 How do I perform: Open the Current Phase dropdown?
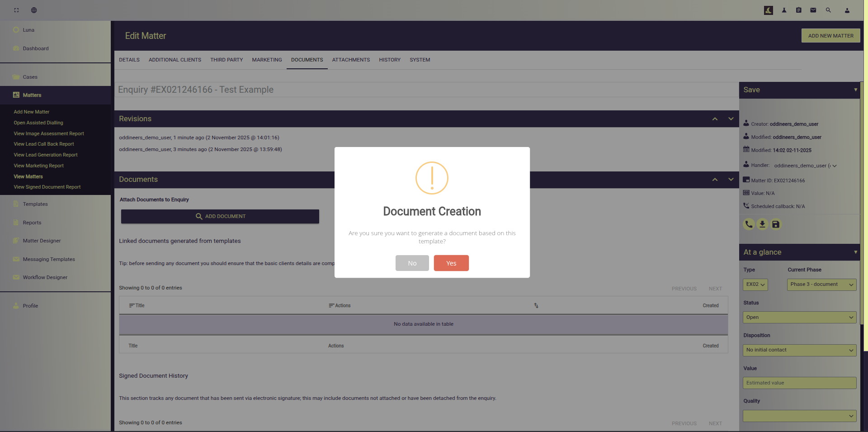(821, 285)
